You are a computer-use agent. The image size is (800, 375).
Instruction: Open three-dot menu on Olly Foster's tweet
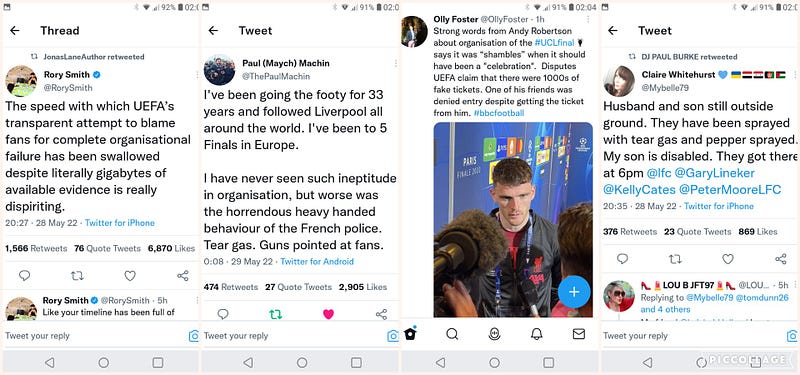pos(588,19)
